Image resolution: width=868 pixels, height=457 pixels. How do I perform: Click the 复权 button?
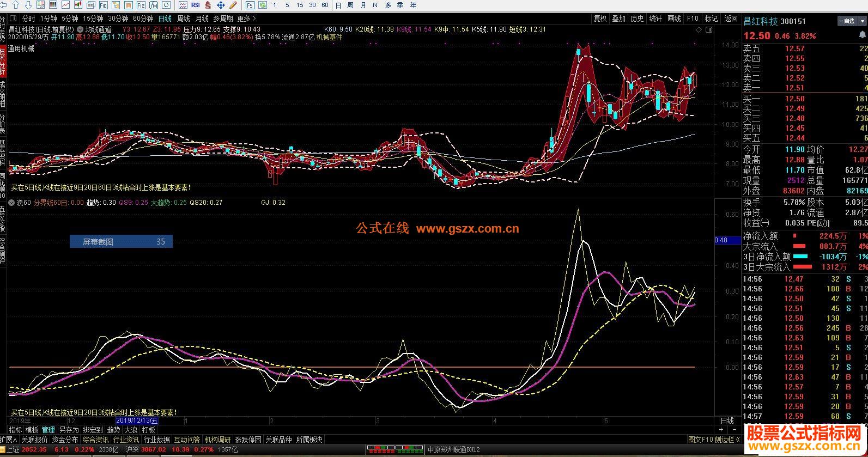coord(600,19)
